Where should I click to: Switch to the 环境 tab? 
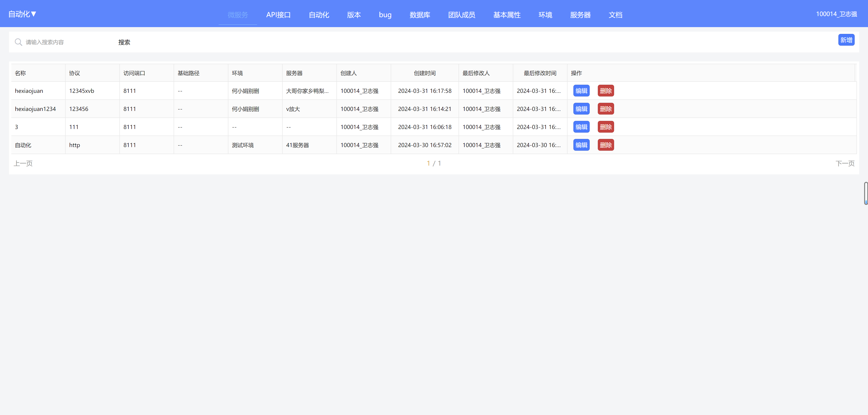pyautogui.click(x=545, y=15)
